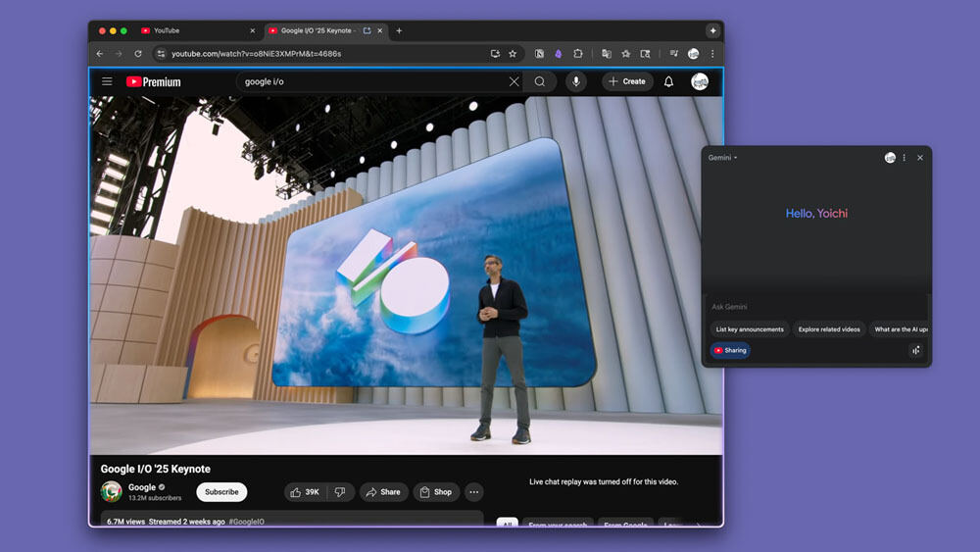The image size is (980, 552).
Task: Go back in Chrome
Action: [x=100, y=54]
